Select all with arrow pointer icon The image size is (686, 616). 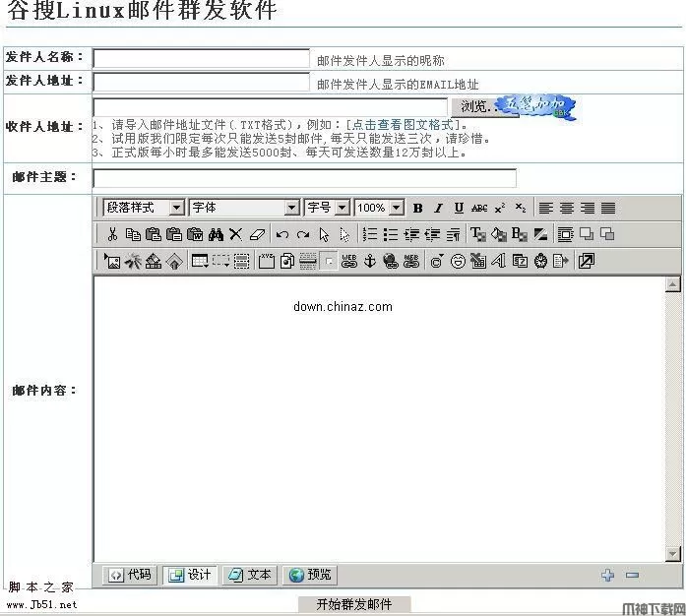pyautogui.click(x=324, y=235)
